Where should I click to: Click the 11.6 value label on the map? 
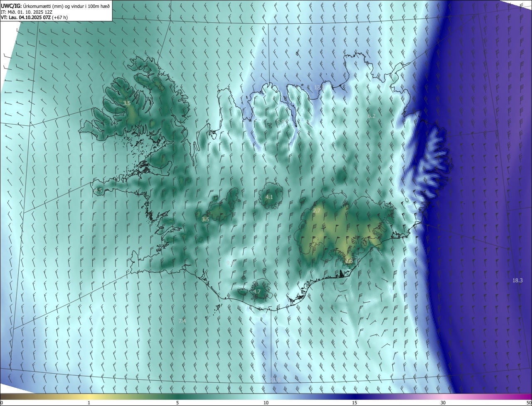[x=275, y=380]
